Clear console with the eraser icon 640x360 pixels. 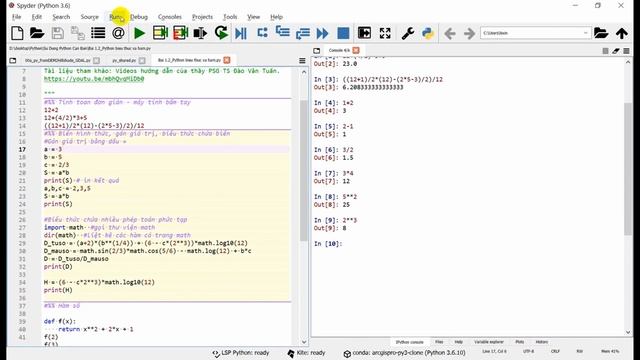616,51
